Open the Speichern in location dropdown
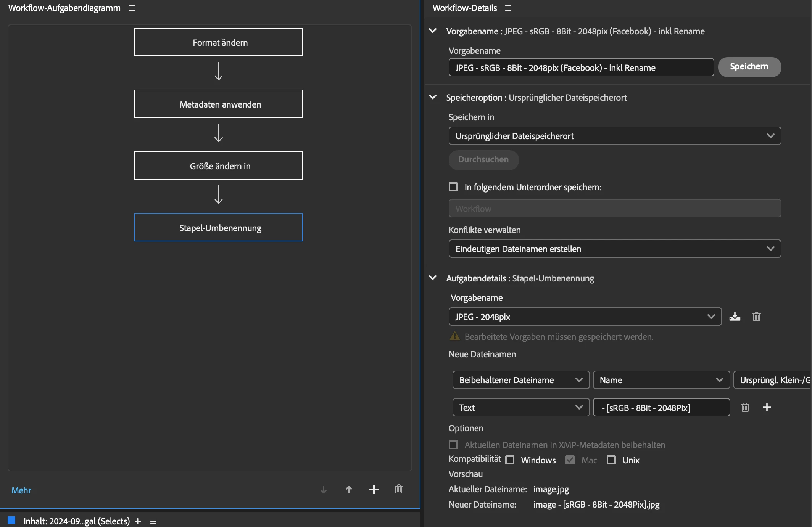Screen dimensions: 812x527 [x=614, y=136]
